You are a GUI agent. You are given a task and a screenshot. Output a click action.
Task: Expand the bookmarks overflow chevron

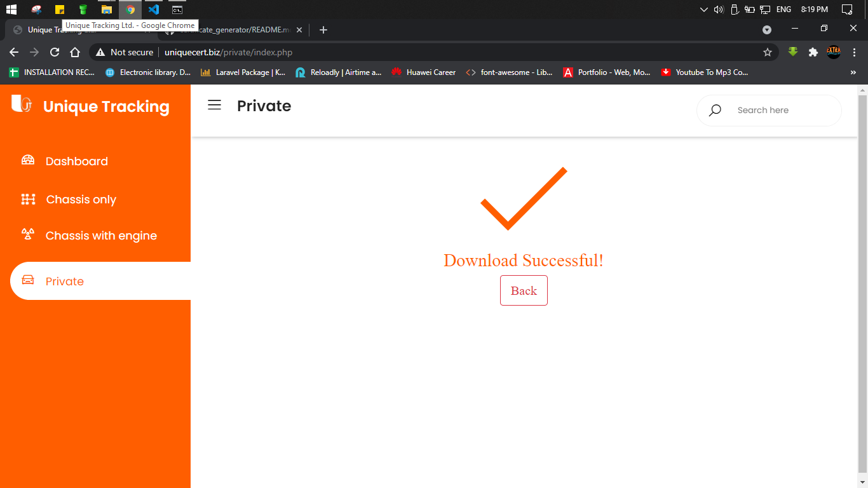tap(853, 72)
